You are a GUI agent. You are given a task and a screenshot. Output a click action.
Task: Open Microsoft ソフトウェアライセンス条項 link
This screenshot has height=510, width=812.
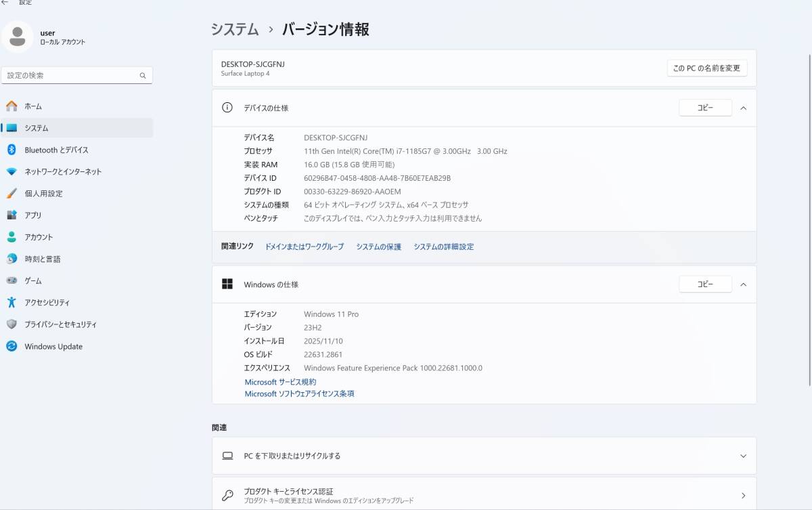(299, 394)
